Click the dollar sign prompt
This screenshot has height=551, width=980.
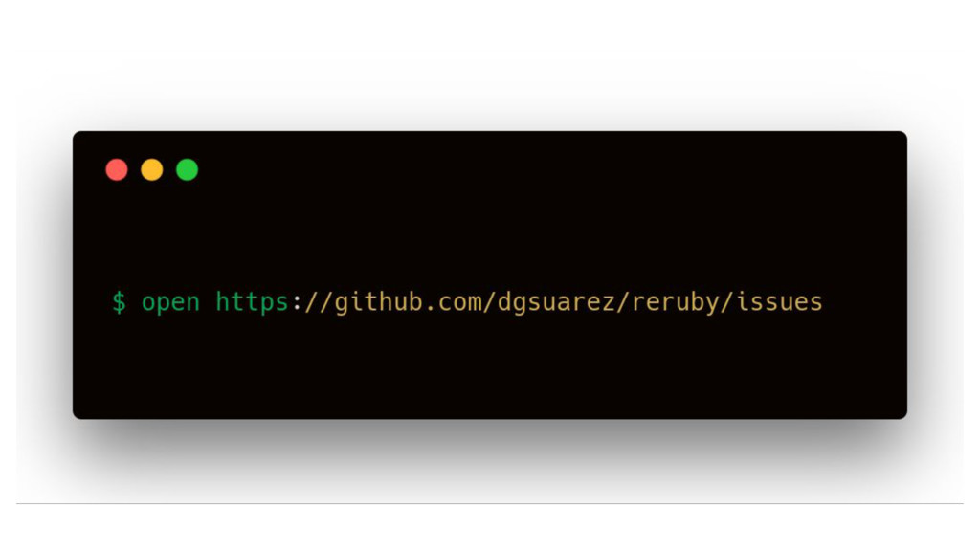[119, 302]
